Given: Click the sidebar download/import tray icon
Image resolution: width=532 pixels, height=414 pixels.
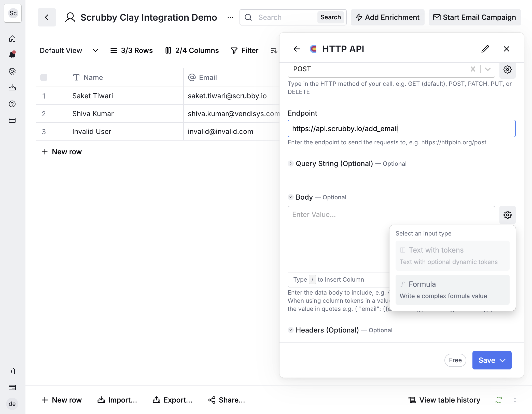Looking at the screenshot, I should (12, 88).
